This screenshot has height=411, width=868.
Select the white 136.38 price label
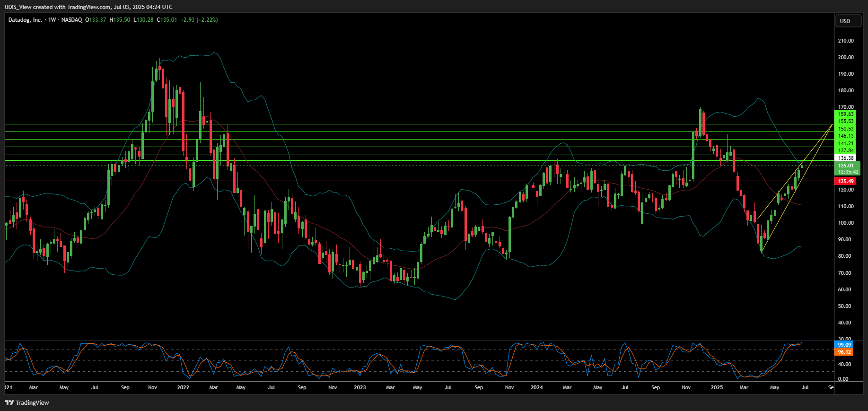tap(845, 158)
